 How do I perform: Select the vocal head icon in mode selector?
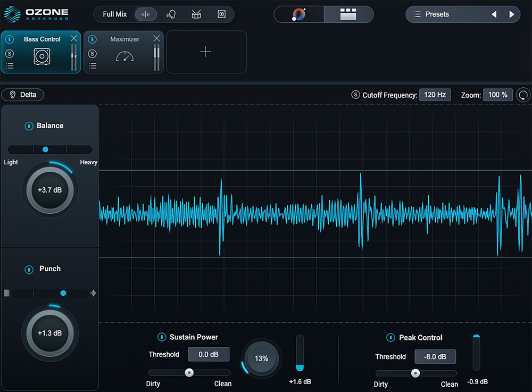171,14
